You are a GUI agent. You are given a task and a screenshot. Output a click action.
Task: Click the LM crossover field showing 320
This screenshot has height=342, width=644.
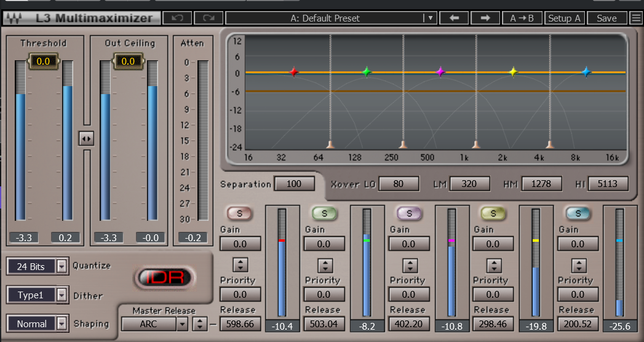[469, 183]
